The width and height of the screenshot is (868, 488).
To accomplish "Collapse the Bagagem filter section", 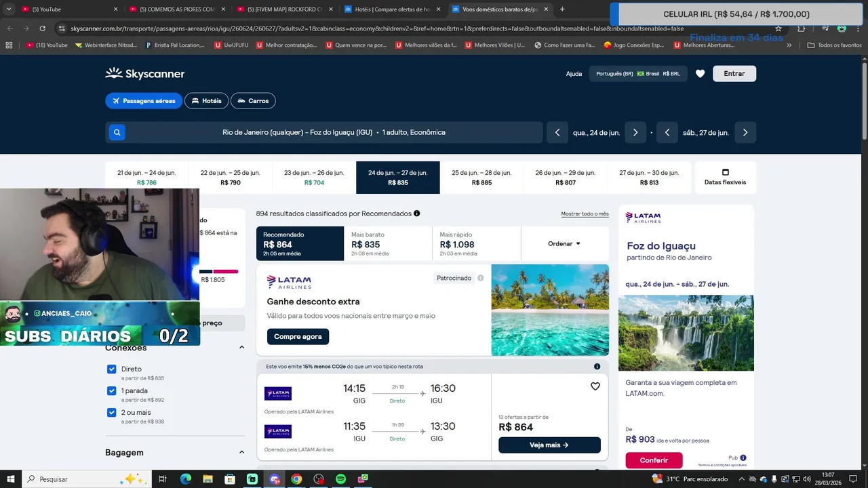I will click(x=241, y=452).
